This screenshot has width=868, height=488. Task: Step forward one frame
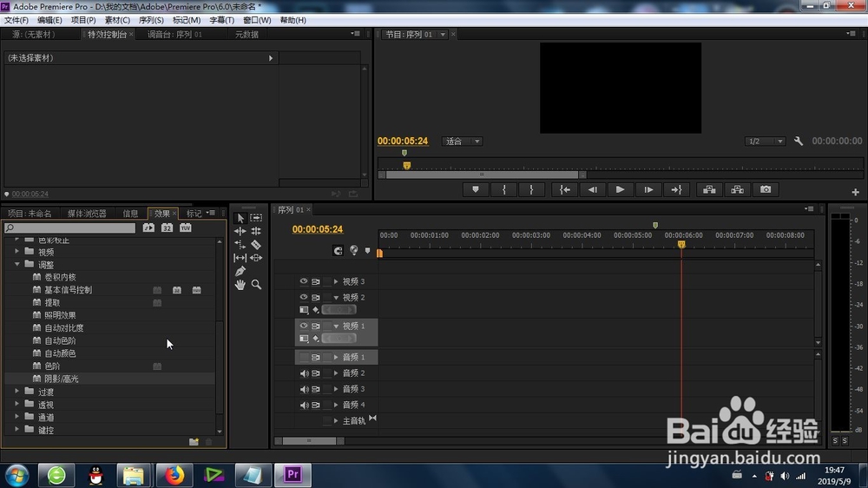648,189
